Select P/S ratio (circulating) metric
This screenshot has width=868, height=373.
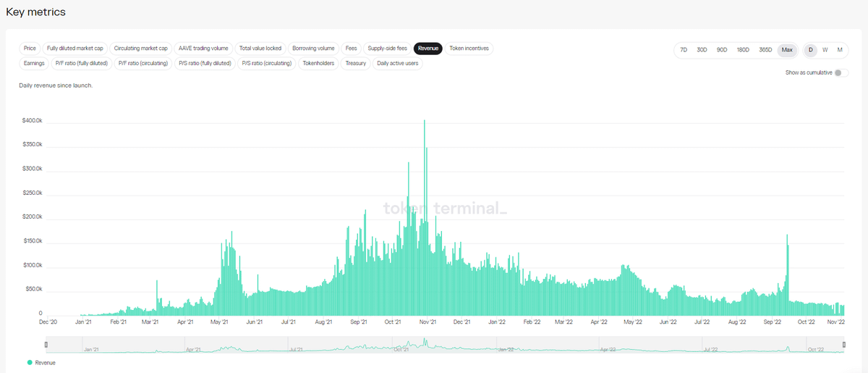click(266, 63)
